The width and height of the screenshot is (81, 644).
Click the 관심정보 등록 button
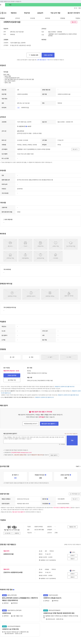click(33, 55)
